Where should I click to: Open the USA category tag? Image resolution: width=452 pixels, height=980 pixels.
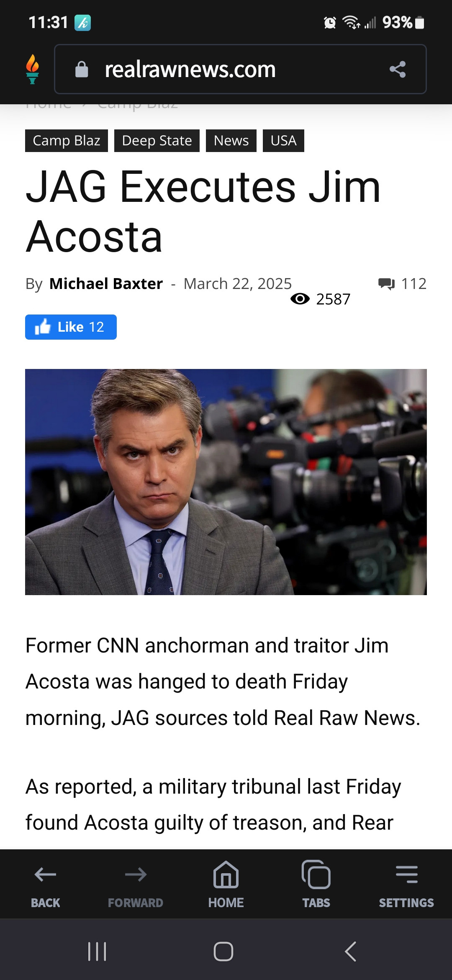(283, 141)
